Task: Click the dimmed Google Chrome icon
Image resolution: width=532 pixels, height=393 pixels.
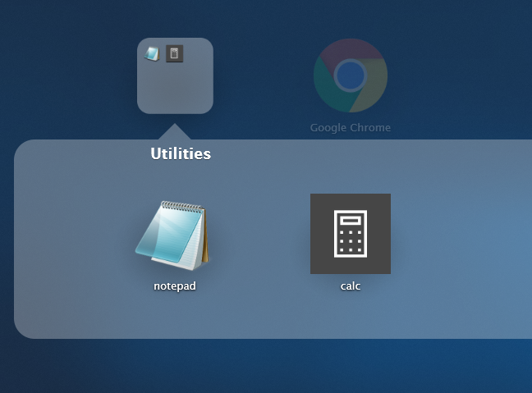Action: pyautogui.click(x=351, y=75)
